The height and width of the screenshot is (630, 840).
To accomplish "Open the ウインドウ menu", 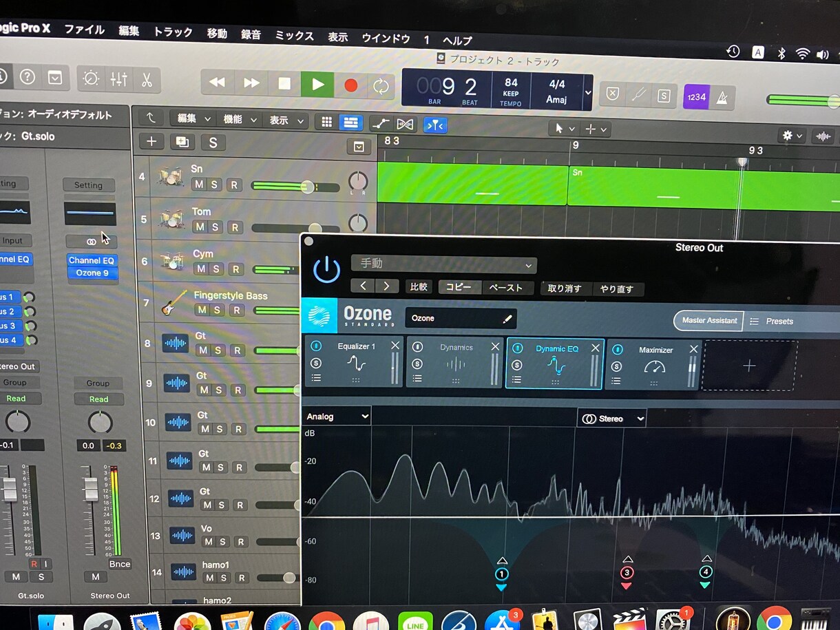I will click(386, 38).
